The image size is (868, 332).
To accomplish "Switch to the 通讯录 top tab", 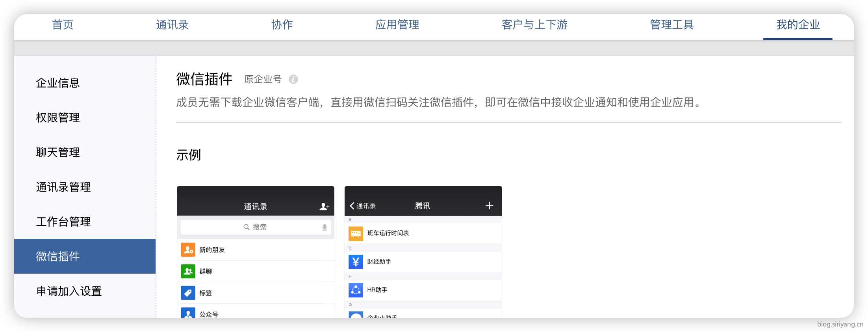I will (x=172, y=25).
